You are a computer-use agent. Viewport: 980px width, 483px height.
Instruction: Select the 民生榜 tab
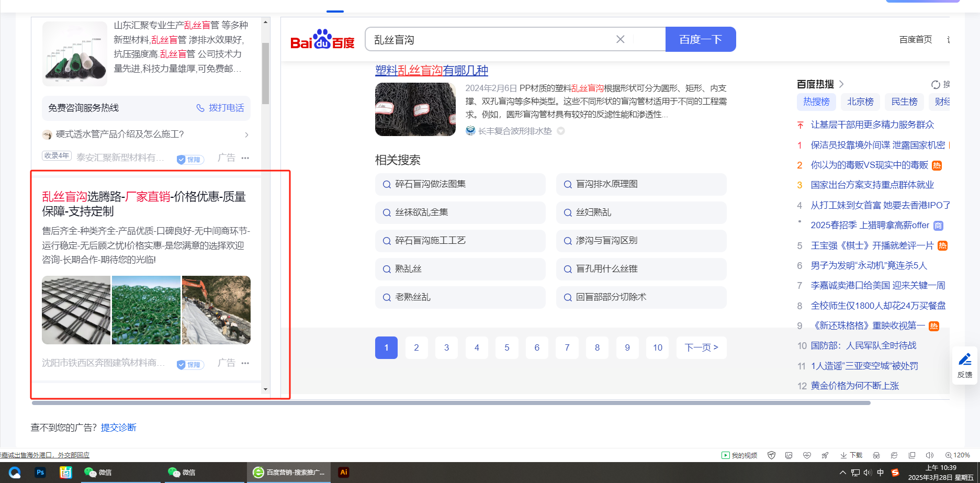pos(904,102)
